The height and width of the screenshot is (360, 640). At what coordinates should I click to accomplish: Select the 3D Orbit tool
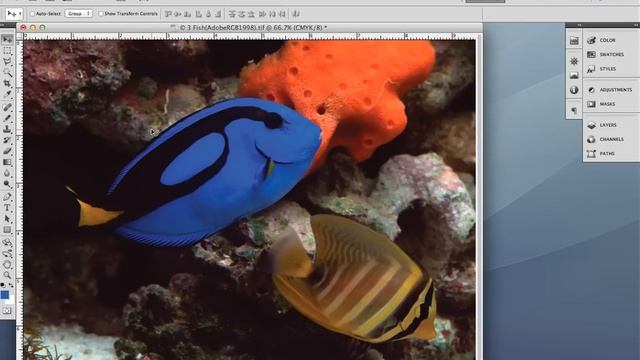7,254
